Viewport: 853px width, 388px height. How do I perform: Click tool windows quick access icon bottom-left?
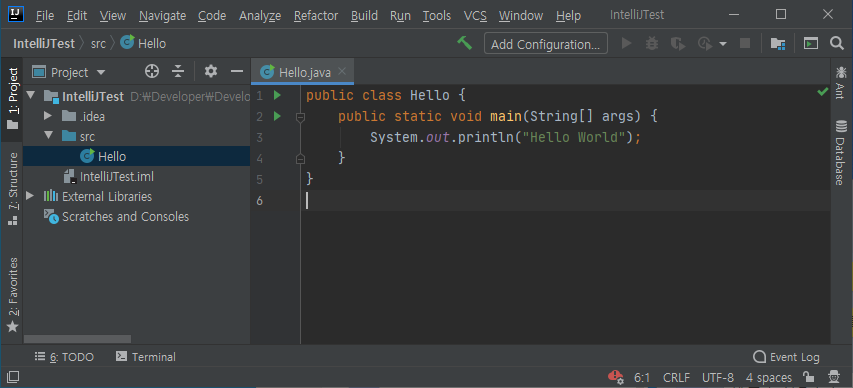coord(13,377)
